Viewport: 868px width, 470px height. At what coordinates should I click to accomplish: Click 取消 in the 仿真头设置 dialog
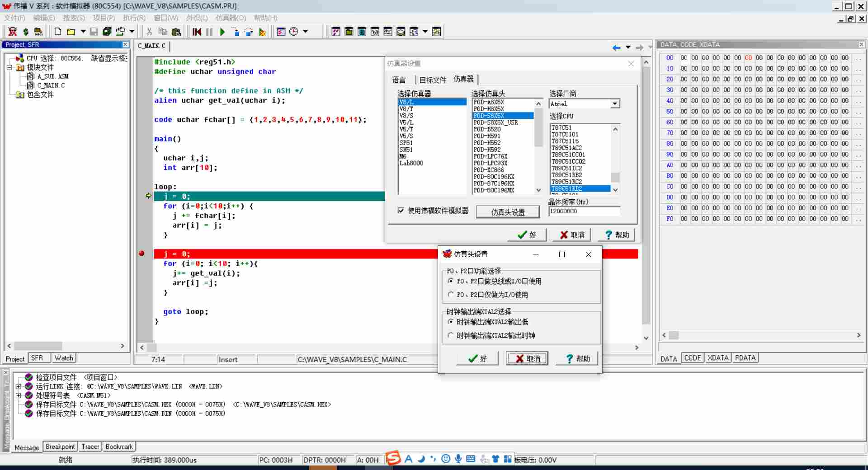click(527, 358)
